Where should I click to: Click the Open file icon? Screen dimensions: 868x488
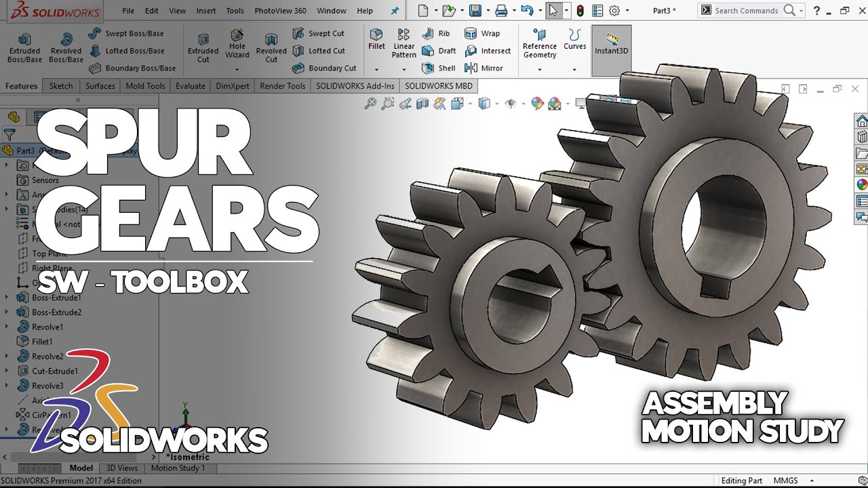pyautogui.click(x=448, y=11)
